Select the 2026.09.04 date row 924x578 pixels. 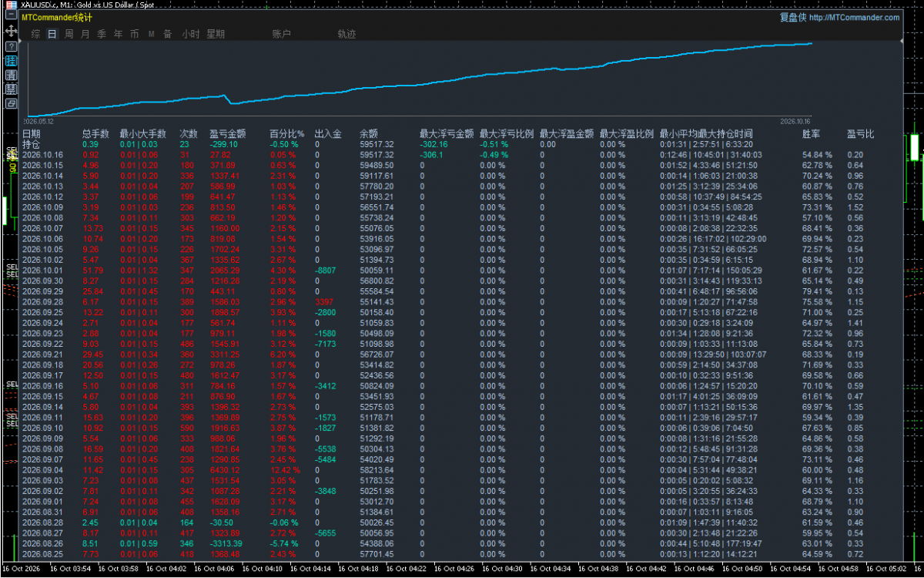click(x=42, y=470)
